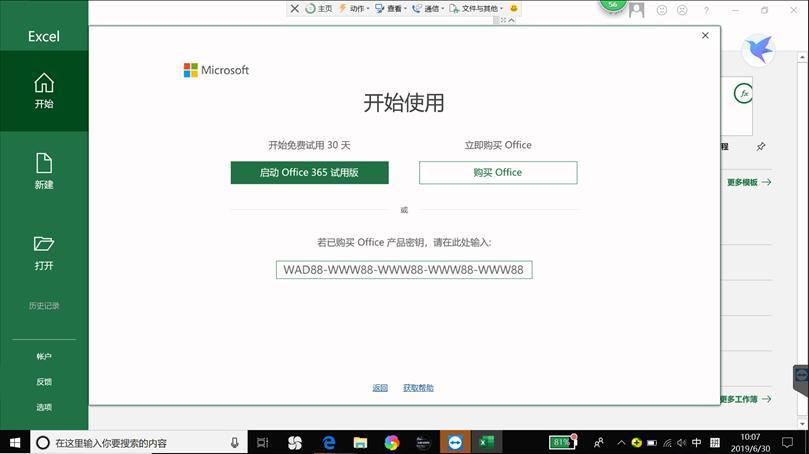Open the Windows Start menu
This screenshot has width=809, height=454.
pyautogui.click(x=15, y=443)
